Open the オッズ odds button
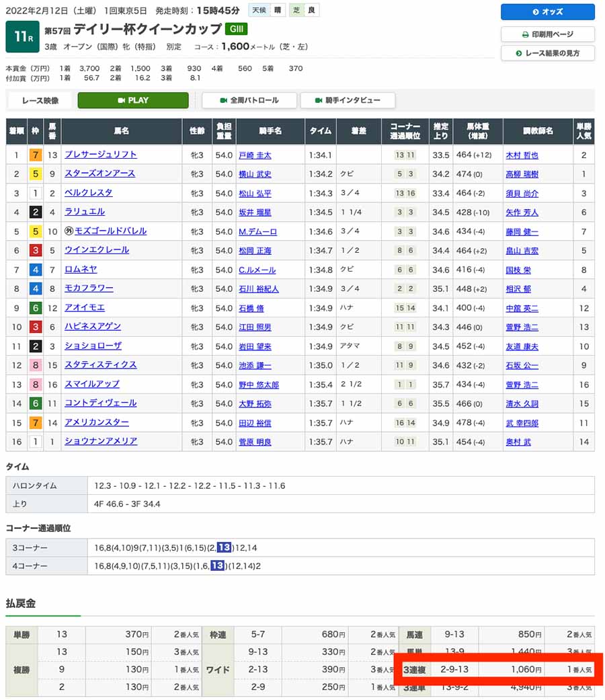The height and width of the screenshot is (700, 605). tap(547, 12)
